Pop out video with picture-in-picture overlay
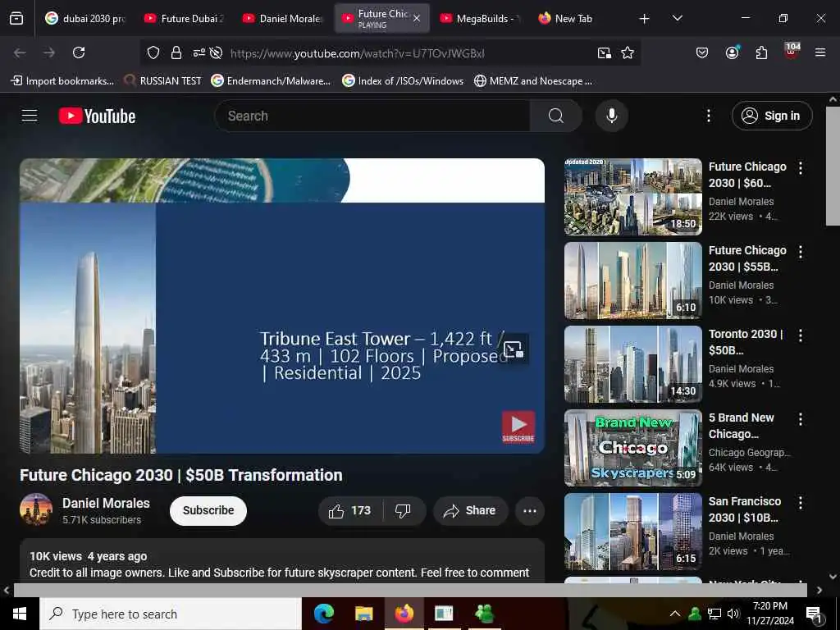Image resolution: width=840 pixels, height=630 pixels. (x=514, y=349)
